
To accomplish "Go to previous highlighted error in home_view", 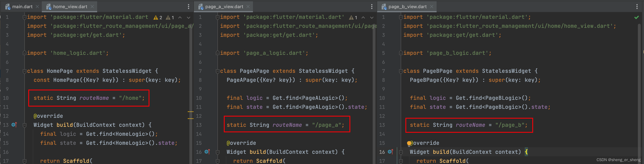I will tap(180, 17).
